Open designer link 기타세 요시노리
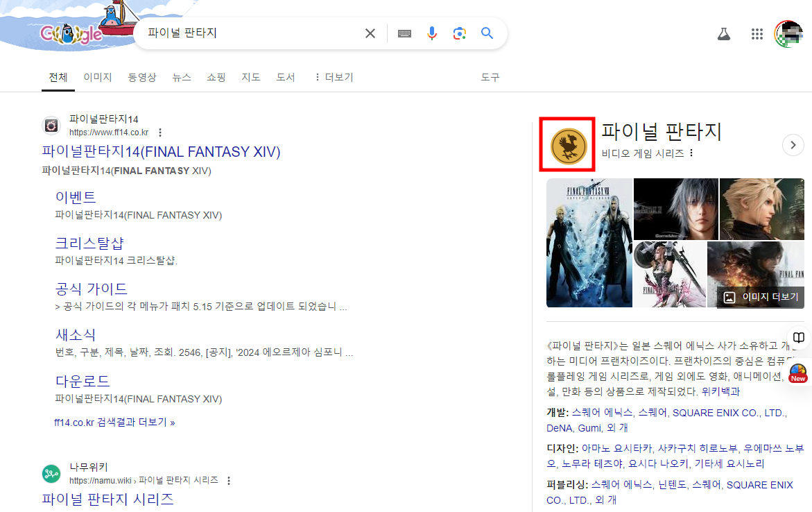This screenshot has height=512, width=812. coord(729,464)
